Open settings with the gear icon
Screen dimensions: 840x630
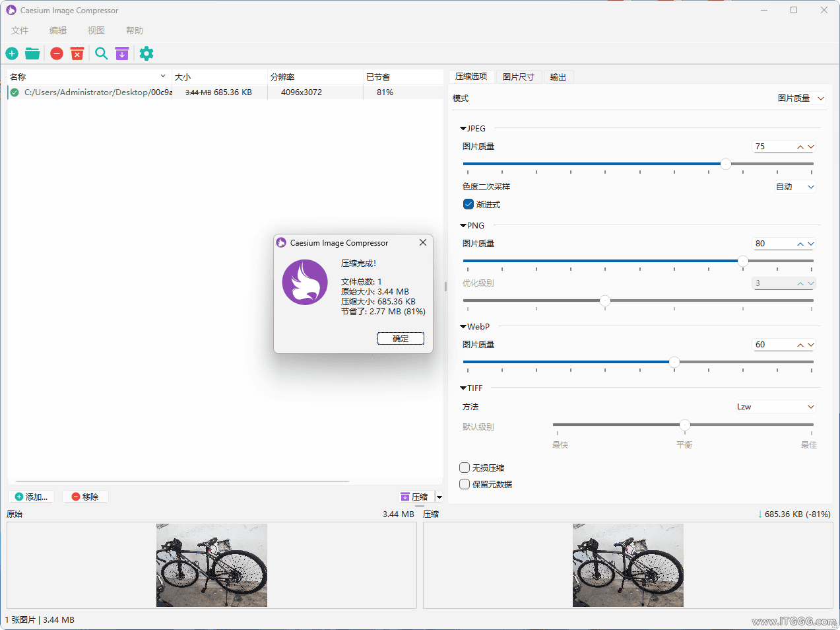coord(146,53)
